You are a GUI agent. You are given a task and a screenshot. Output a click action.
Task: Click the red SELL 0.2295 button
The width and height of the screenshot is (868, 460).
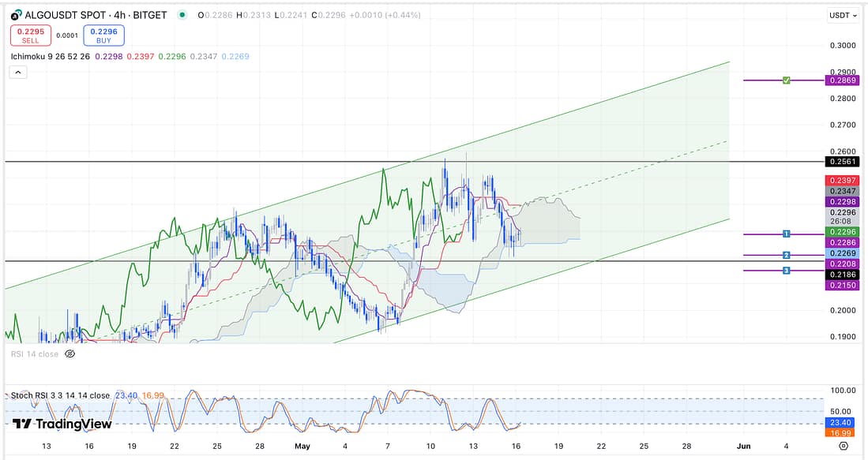(x=31, y=36)
